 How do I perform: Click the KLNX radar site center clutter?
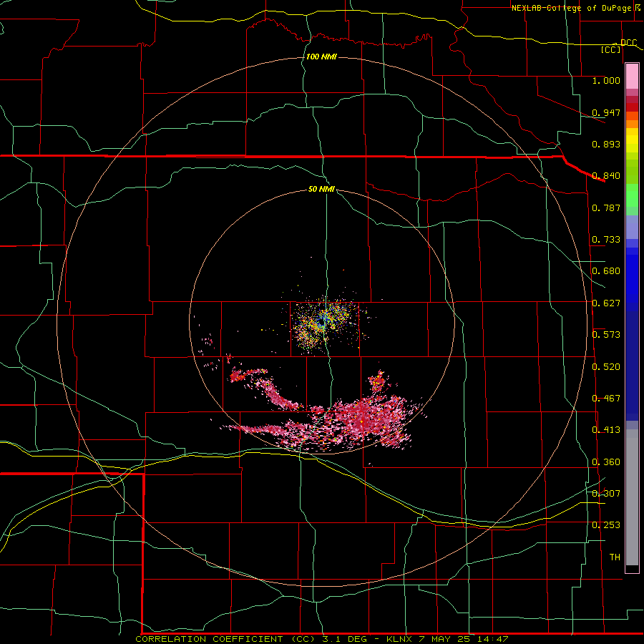point(323,323)
